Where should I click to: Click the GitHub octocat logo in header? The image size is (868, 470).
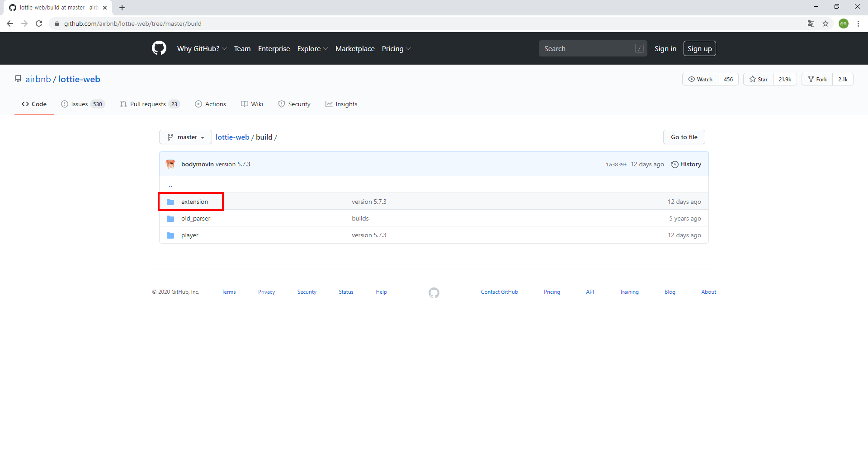[159, 48]
